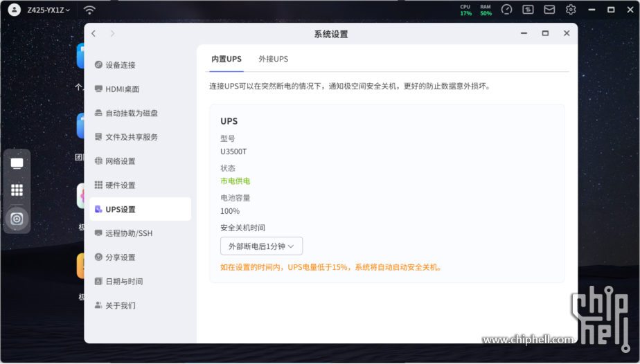Click the desktop monitor icon in left dock

pyautogui.click(x=17, y=163)
